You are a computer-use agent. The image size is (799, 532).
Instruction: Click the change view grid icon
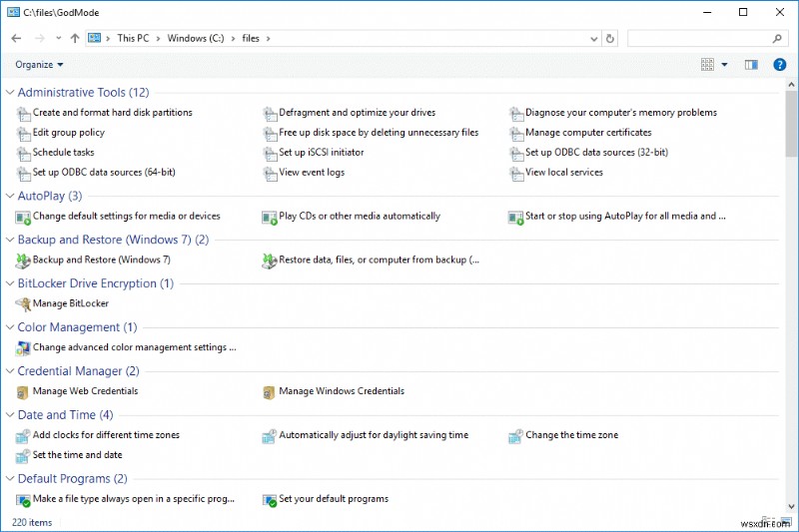(x=707, y=65)
